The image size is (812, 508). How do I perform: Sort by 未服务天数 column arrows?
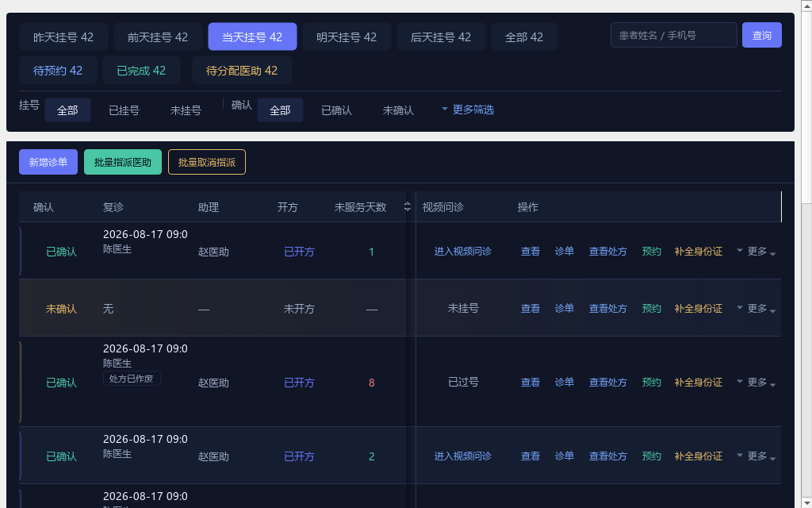[x=408, y=207]
